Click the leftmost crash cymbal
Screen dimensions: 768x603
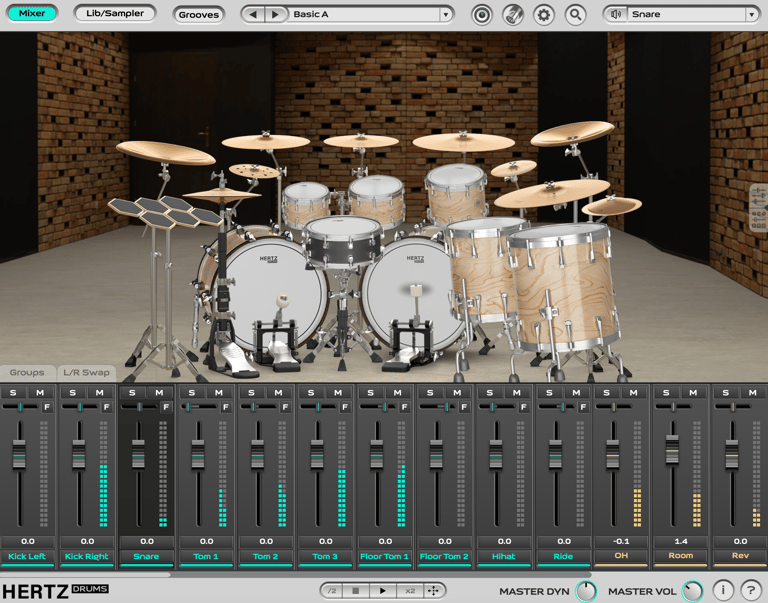[x=166, y=152]
